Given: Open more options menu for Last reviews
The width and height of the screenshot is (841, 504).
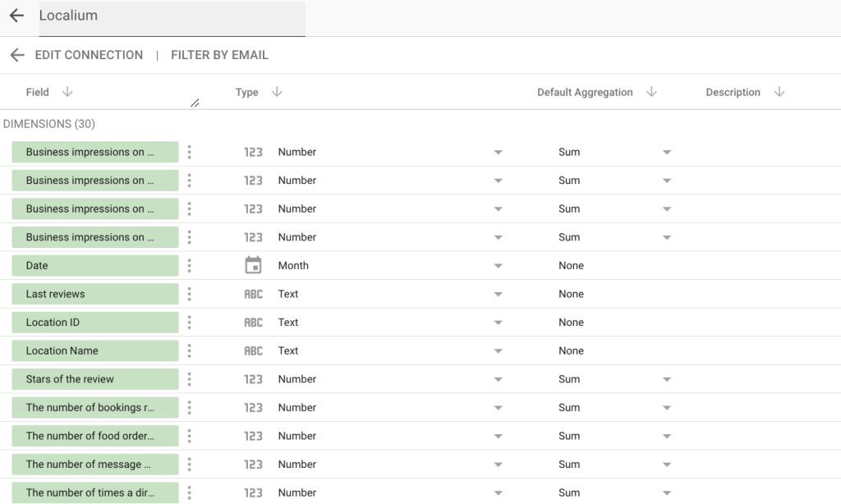Looking at the screenshot, I should coord(190,294).
